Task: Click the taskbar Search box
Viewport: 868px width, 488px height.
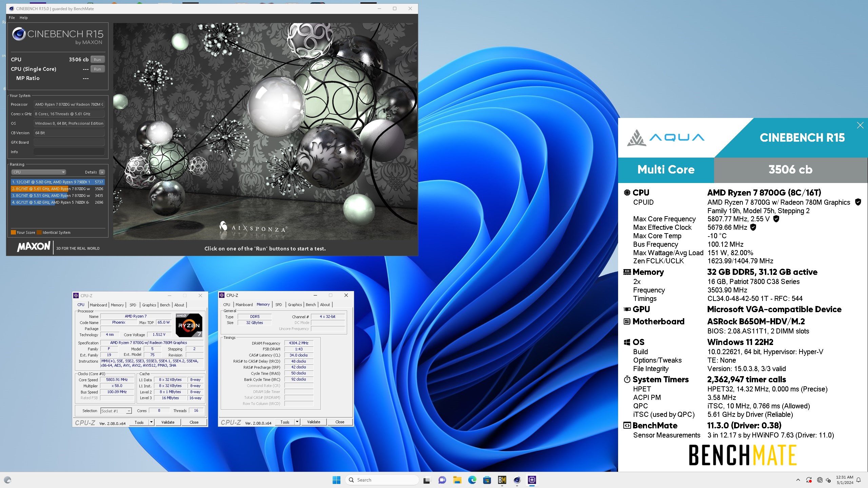Action: [x=382, y=480]
